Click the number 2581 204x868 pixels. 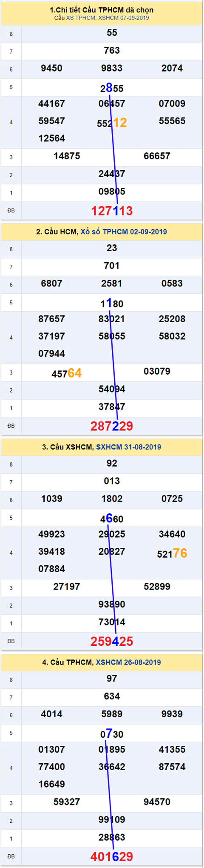[112, 284]
